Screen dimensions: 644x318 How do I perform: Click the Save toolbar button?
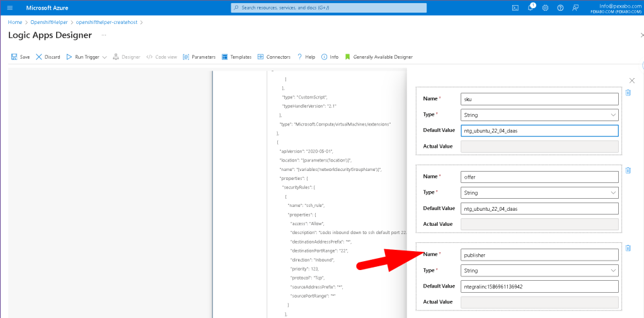[x=20, y=57]
